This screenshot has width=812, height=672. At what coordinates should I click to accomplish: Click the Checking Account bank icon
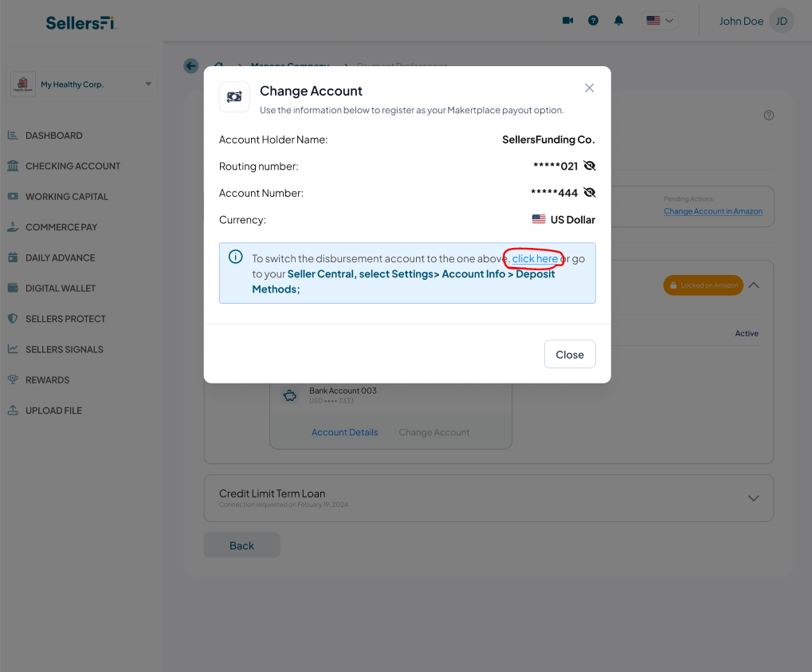(x=13, y=166)
